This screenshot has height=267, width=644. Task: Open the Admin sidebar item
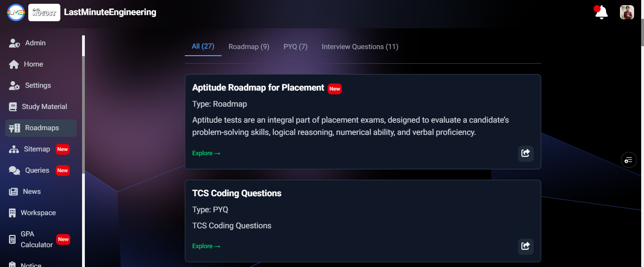35,43
